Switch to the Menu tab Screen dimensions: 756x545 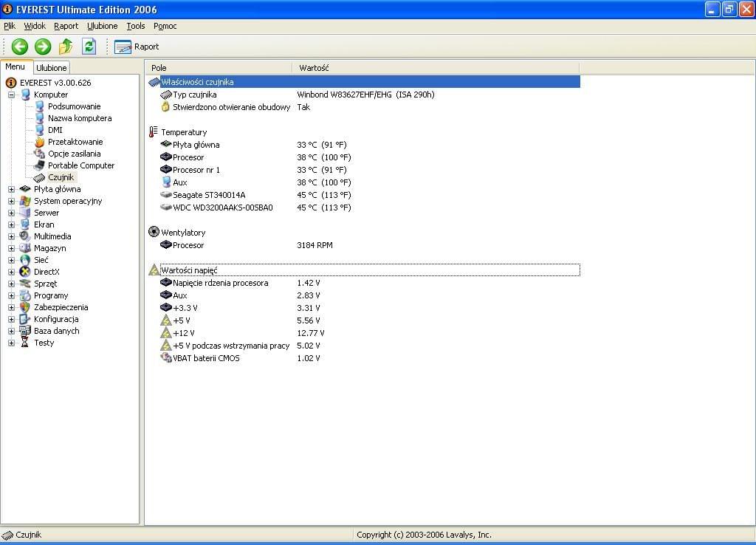click(x=16, y=67)
